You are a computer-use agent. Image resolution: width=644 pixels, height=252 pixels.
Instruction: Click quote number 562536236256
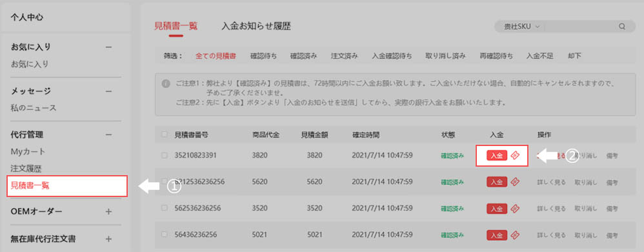click(197, 208)
